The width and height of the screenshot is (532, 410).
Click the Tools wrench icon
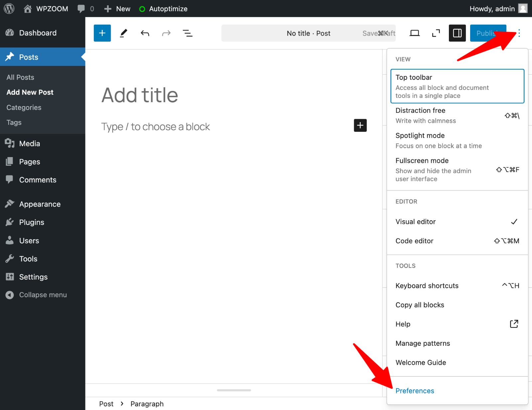(x=10, y=259)
